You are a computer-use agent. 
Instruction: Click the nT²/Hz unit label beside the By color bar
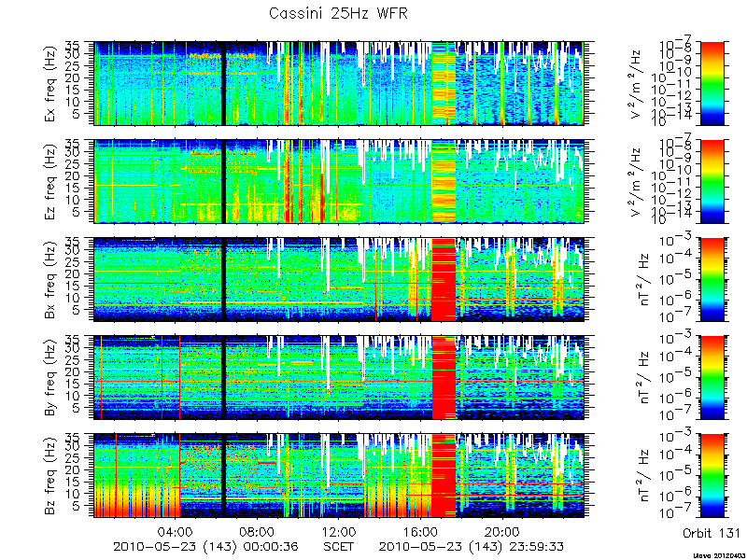[x=644, y=378]
